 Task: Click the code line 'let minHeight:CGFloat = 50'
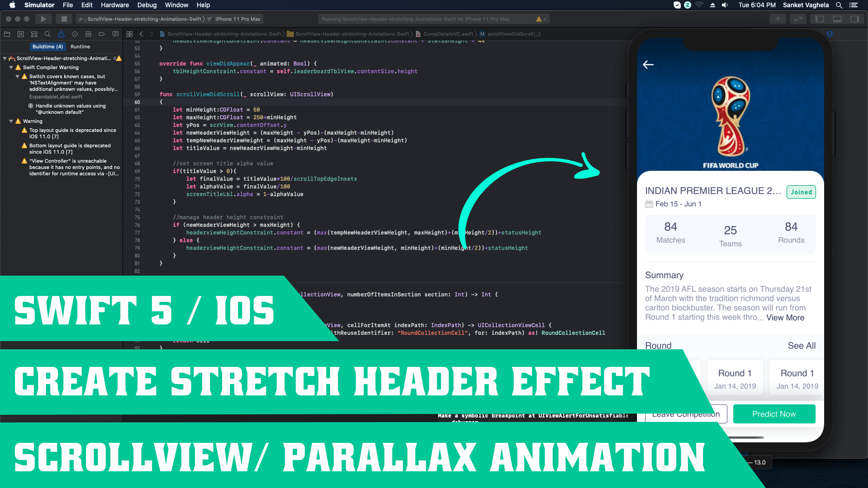216,110
